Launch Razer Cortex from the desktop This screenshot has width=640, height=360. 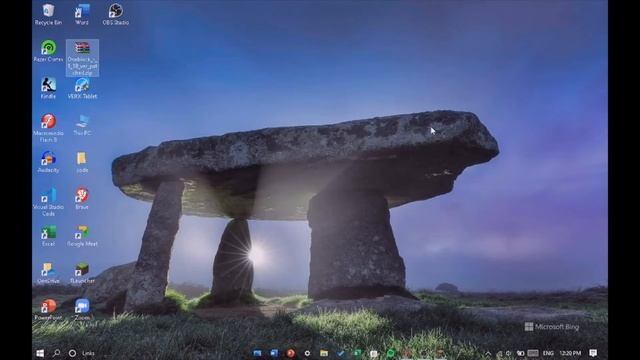(48, 51)
